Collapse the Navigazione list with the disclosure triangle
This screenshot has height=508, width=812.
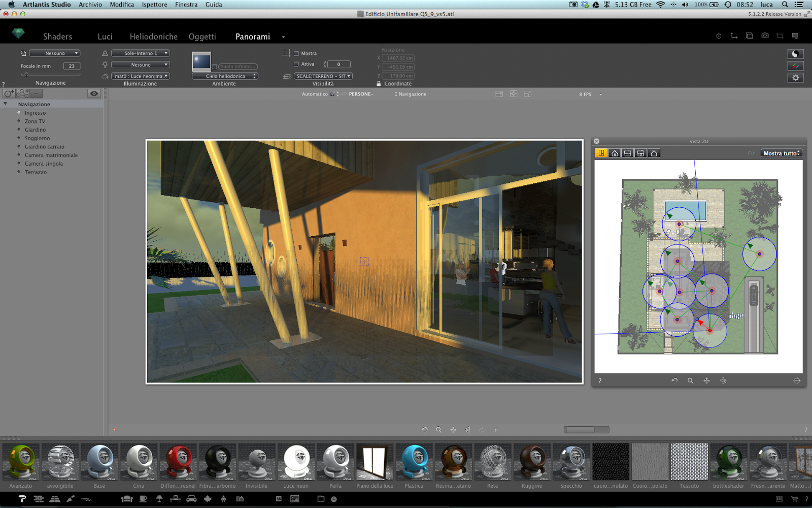(x=6, y=104)
